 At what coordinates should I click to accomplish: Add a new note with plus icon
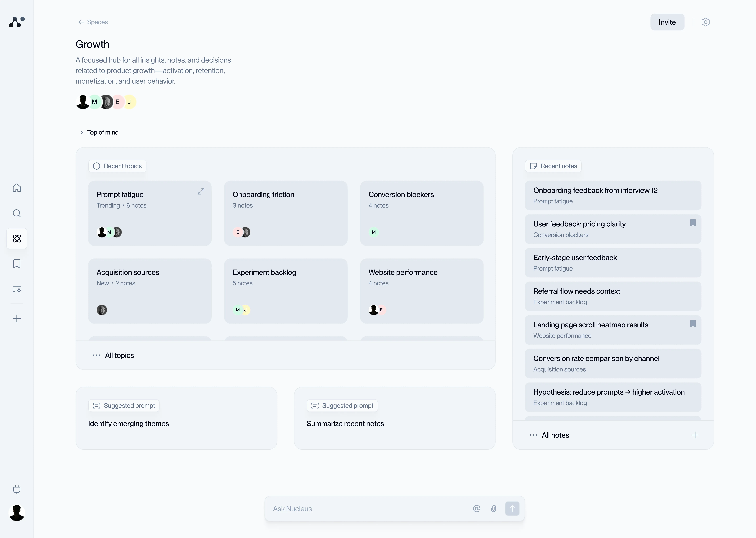(x=695, y=435)
